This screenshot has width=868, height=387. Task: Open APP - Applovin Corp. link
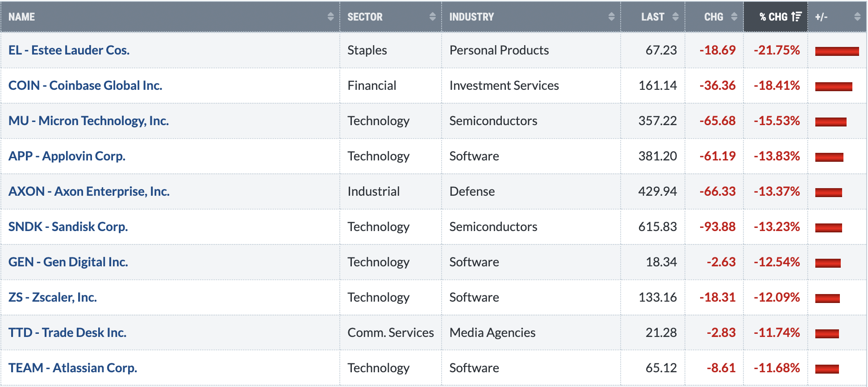click(67, 156)
